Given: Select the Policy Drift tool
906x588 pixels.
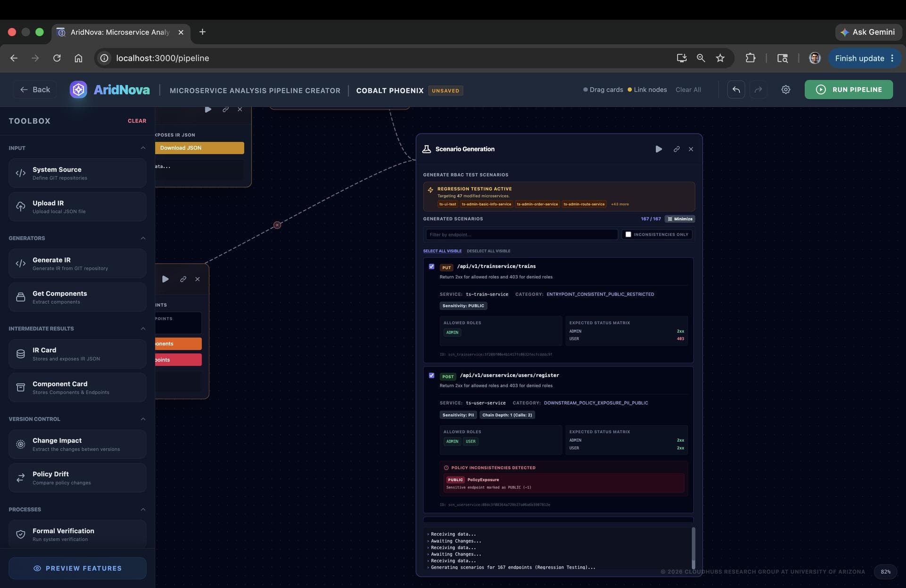Looking at the screenshot, I should pyautogui.click(x=77, y=478).
